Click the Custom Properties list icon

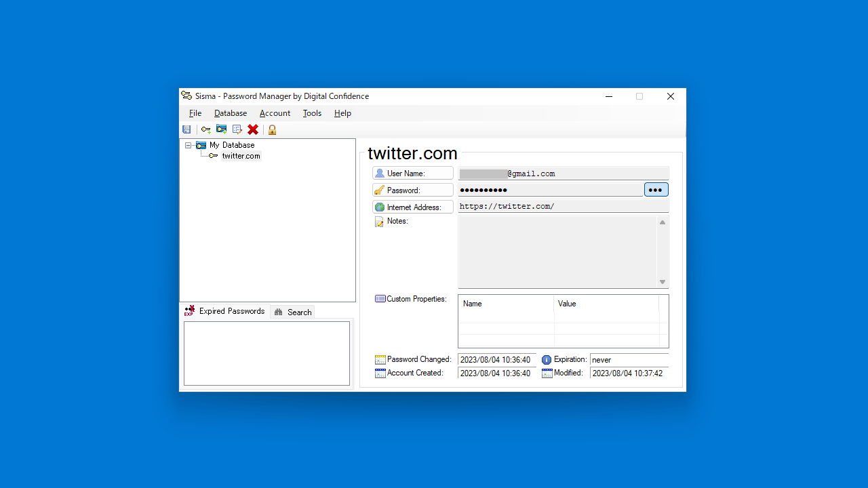click(x=380, y=299)
